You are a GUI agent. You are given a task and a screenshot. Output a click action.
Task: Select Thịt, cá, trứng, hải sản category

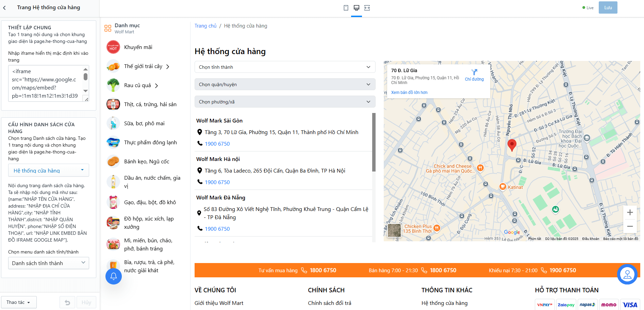click(x=150, y=104)
